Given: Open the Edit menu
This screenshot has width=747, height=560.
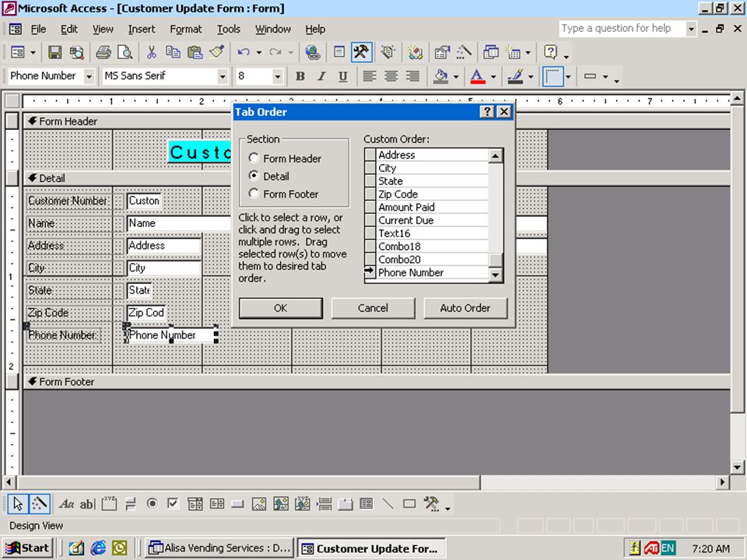Looking at the screenshot, I should [69, 29].
